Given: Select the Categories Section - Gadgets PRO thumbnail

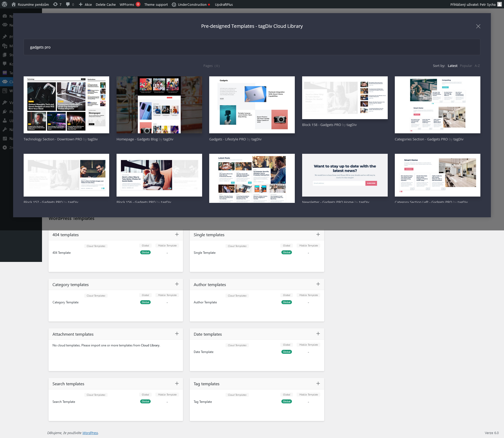Looking at the screenshot, I should pos(438,105).
